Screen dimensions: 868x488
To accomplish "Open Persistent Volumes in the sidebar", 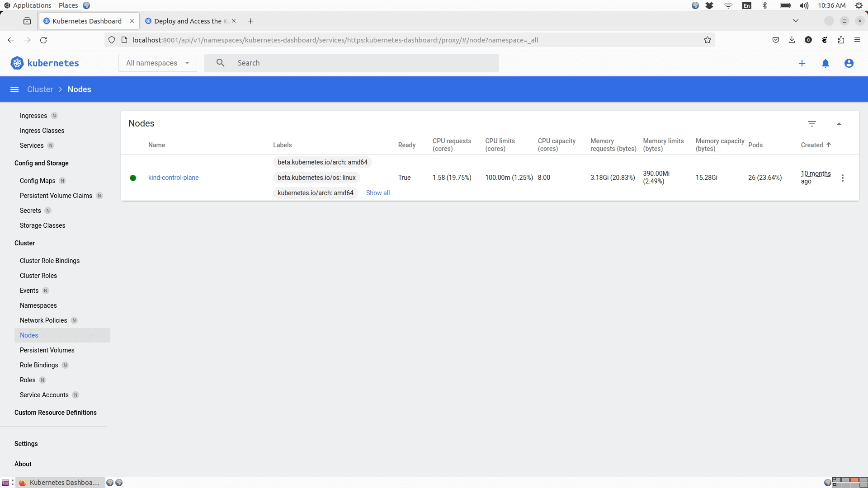I will click(x=47, y=350).
